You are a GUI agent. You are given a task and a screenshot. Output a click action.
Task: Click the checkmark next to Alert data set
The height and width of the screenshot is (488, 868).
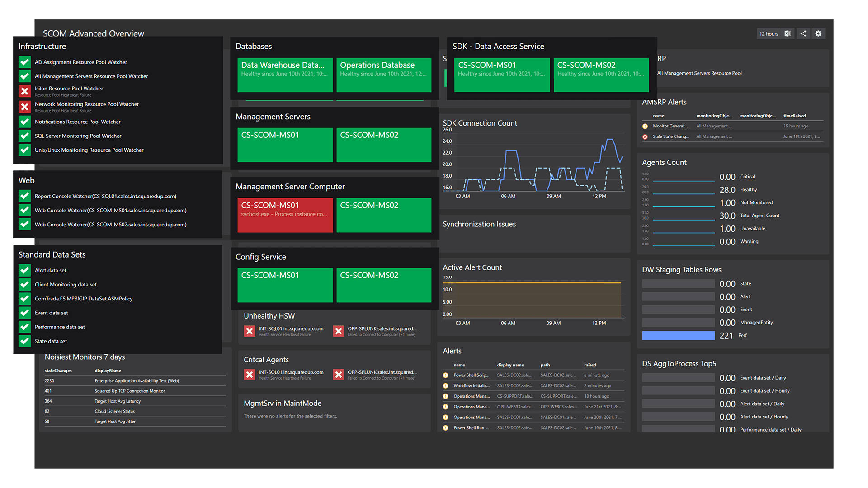24,270
